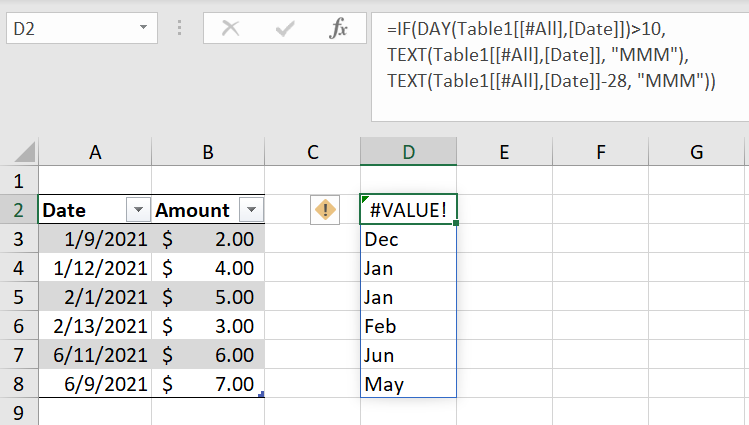Click the formula bar options dots handle
Viewport: 749px width, 425px height.
tap(180, 28)
